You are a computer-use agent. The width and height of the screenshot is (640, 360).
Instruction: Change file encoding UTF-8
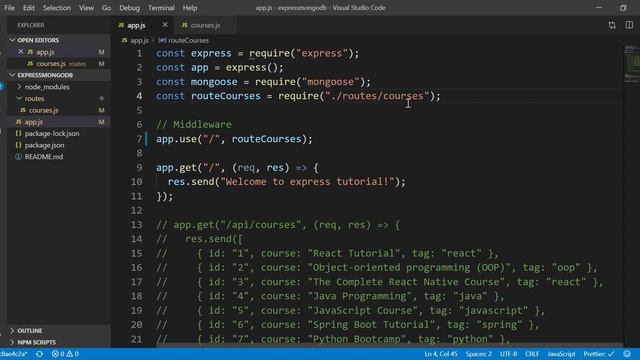pyautogui.click(x=508, y=354)
